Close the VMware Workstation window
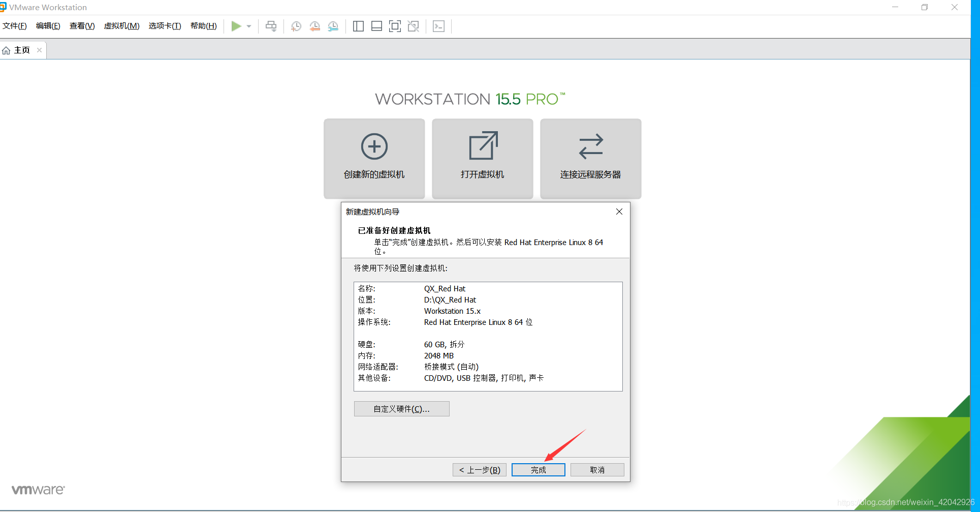 955,7
